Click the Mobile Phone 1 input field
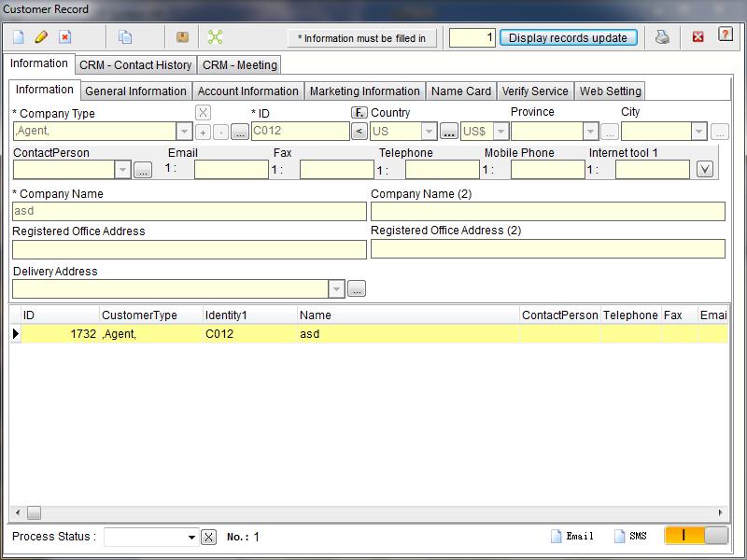The image size is (747, 560). (x=548, y=170)
